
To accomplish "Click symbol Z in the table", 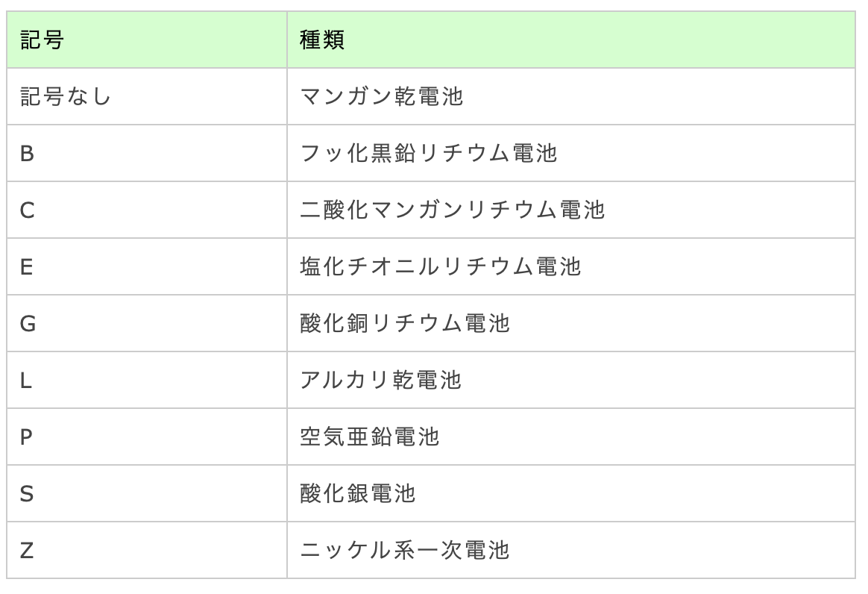I will (x=27, y=550).
